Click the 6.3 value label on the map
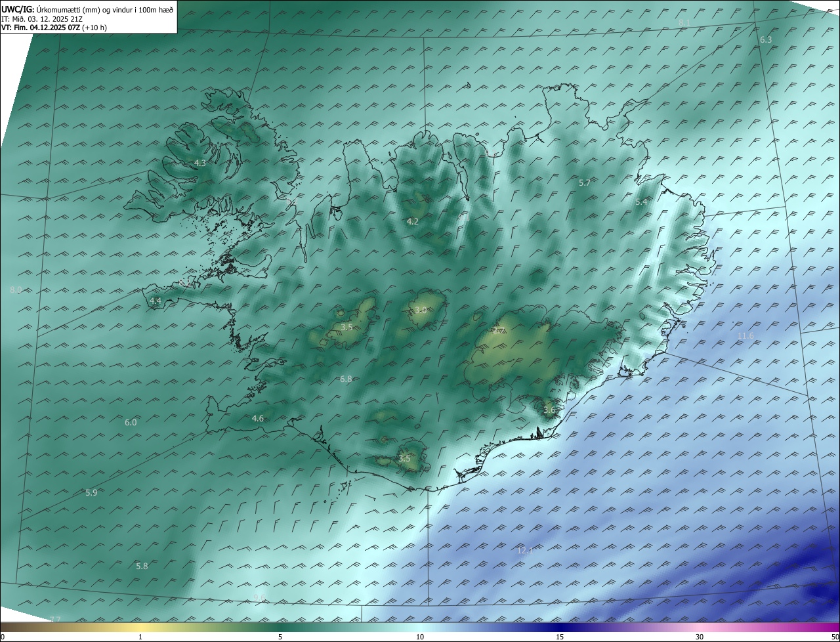Screen dimensions: 840x642 [766, 40]
